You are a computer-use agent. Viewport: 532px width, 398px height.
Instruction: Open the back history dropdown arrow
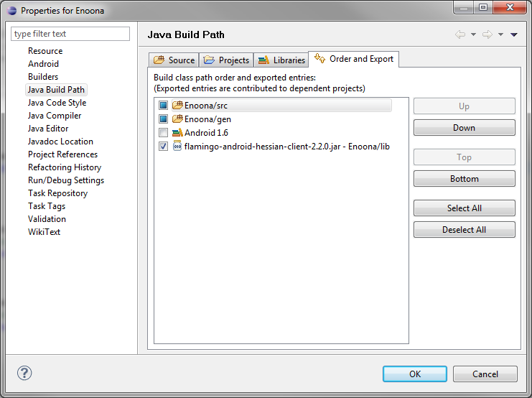click(x=474, y=35)
